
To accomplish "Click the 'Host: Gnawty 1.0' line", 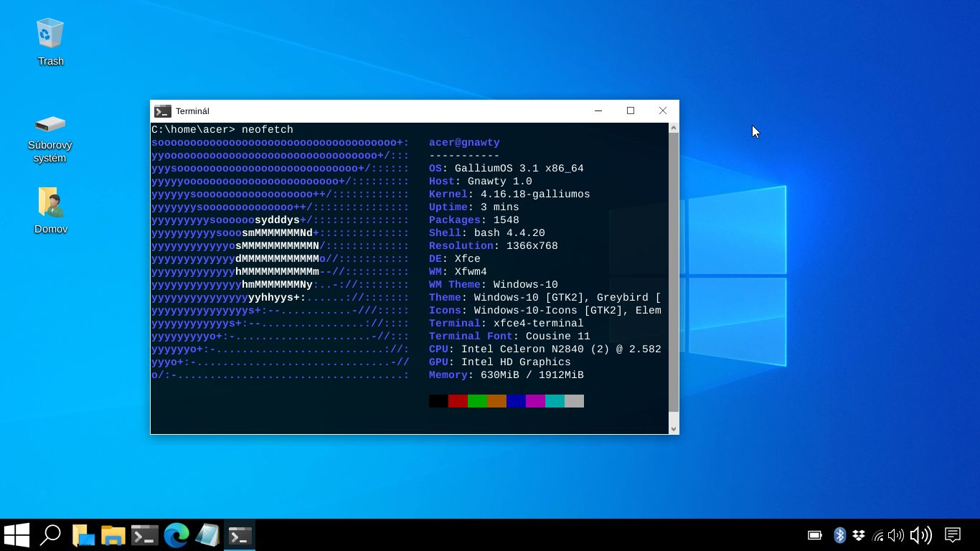I will coord(481,182).
